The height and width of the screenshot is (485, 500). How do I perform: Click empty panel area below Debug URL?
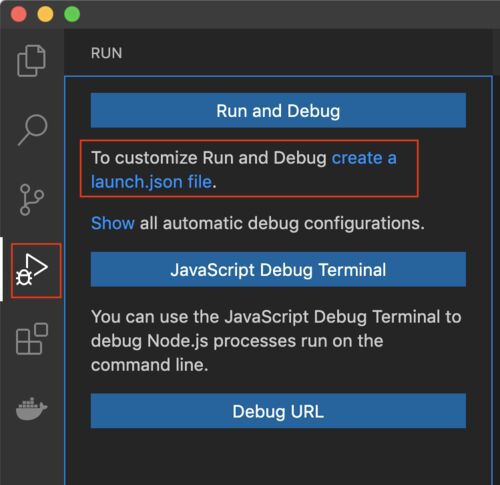click(x=278, y=457)
